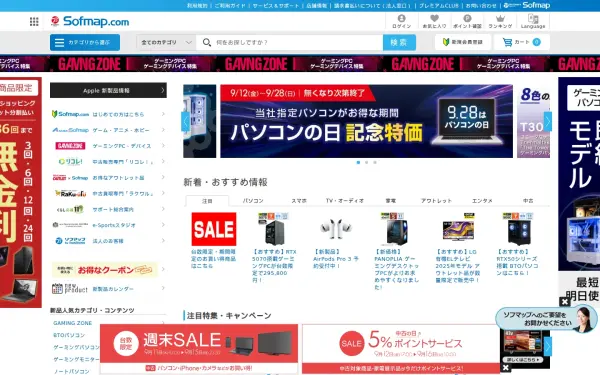Viewport: 600px width, 375px height.
Task: Go to next slide in the main carousel
Action: (548, 122)
